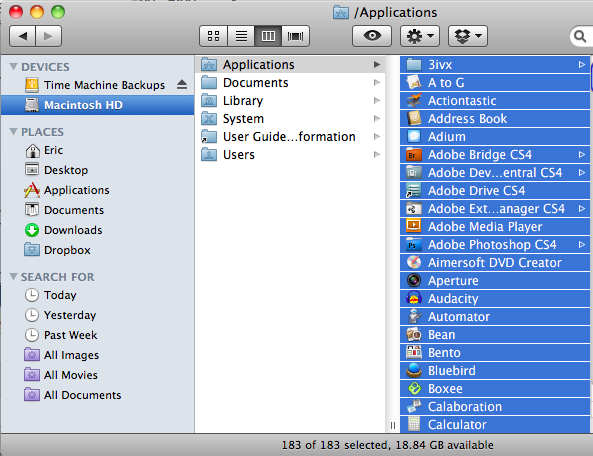This screenshot has height=456, width=593.
Task: Show All Images smart search
Action: pyautogui.click(x=98, y=355)
